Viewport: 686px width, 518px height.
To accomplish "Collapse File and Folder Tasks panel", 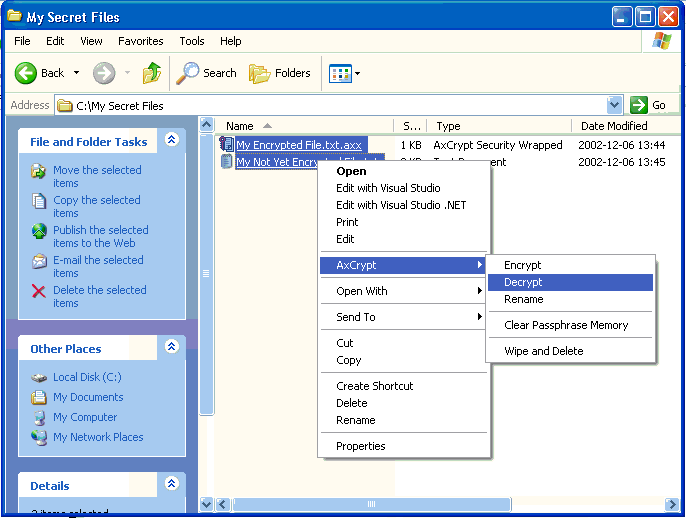I will point(172,141).
